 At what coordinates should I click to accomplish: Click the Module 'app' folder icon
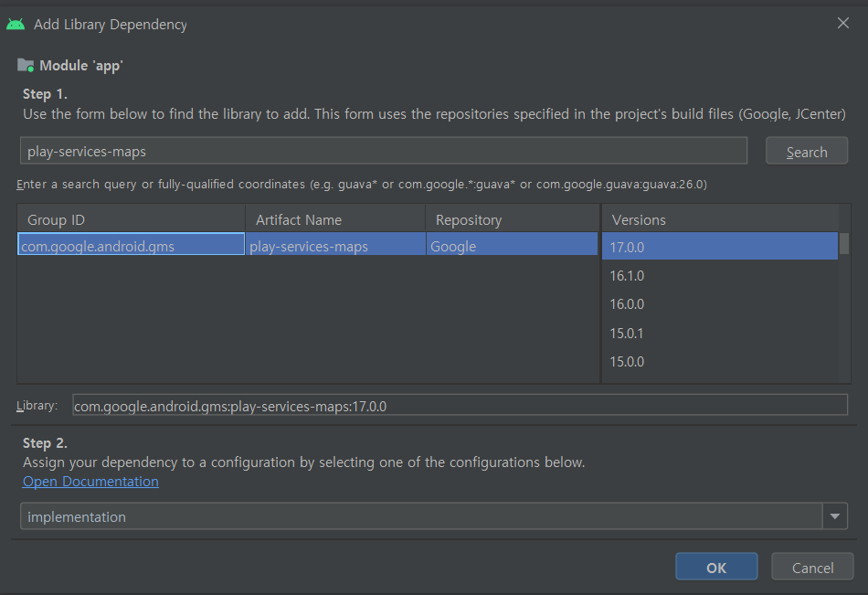[26, 66]
